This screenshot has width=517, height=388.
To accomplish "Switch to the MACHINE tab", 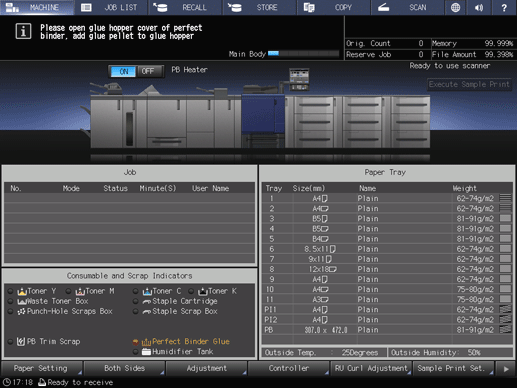I will [x=37, y=7].
